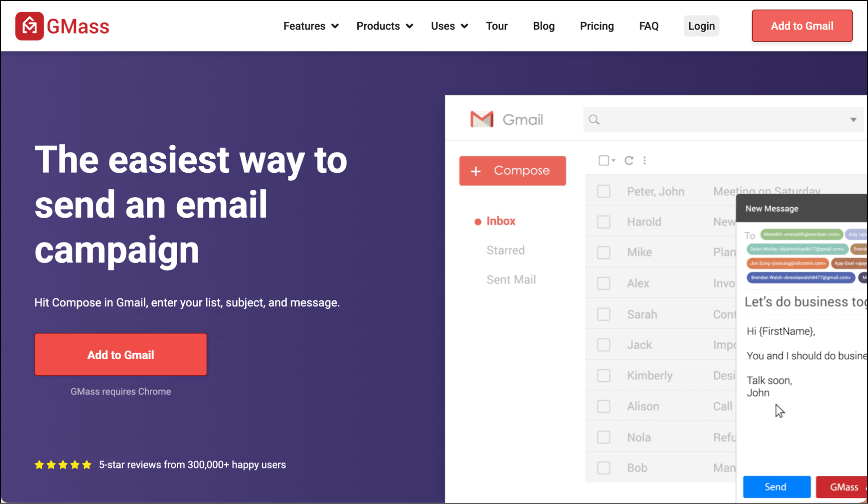Click the Nola sender name
The width and height of the screenshot is (868, 504).
(x=639, y=437)
